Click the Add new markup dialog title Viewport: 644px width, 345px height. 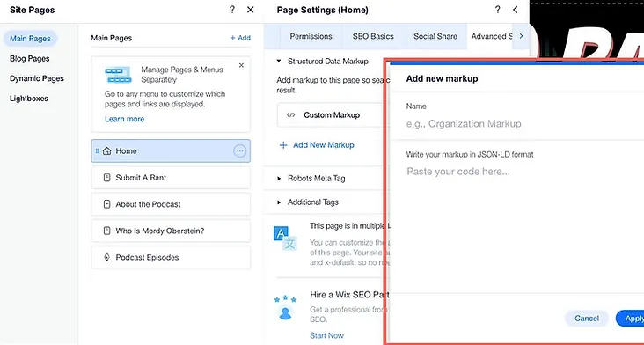442,78
